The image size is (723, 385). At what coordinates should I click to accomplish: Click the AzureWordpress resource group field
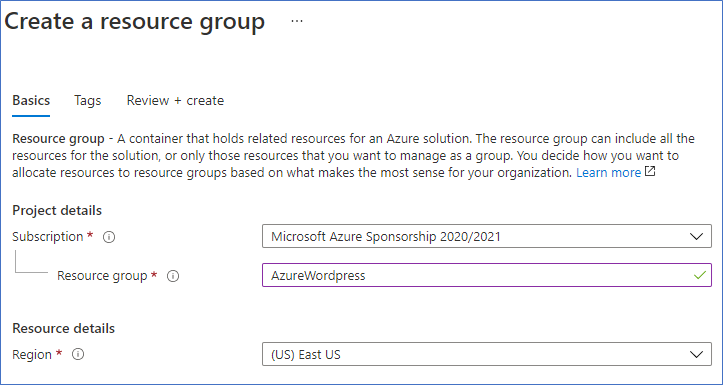pyautogui.click(x=487, y=275)
